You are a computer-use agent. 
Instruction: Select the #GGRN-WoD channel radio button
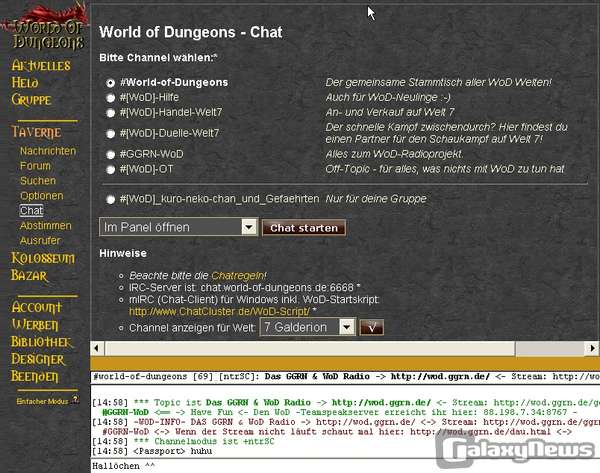point(111,155)
